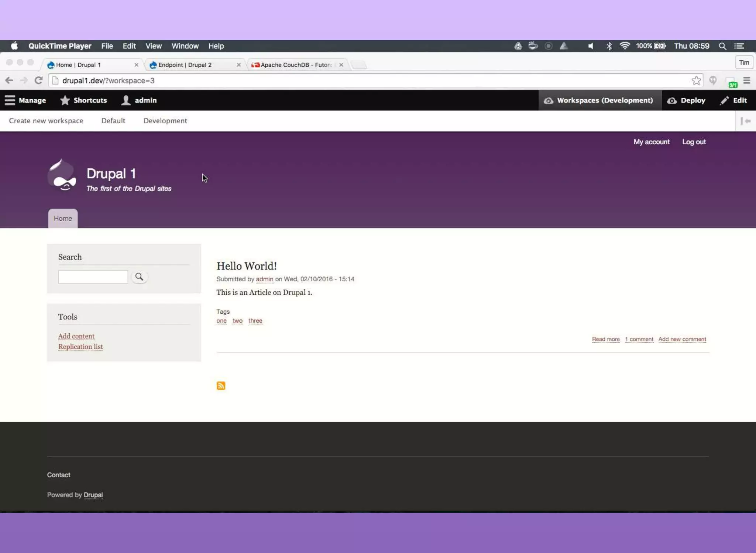Screen dimensions: 756x553
Task: Toggle Edit mode in admin toolbar
Action: click(x=733, y=100)
